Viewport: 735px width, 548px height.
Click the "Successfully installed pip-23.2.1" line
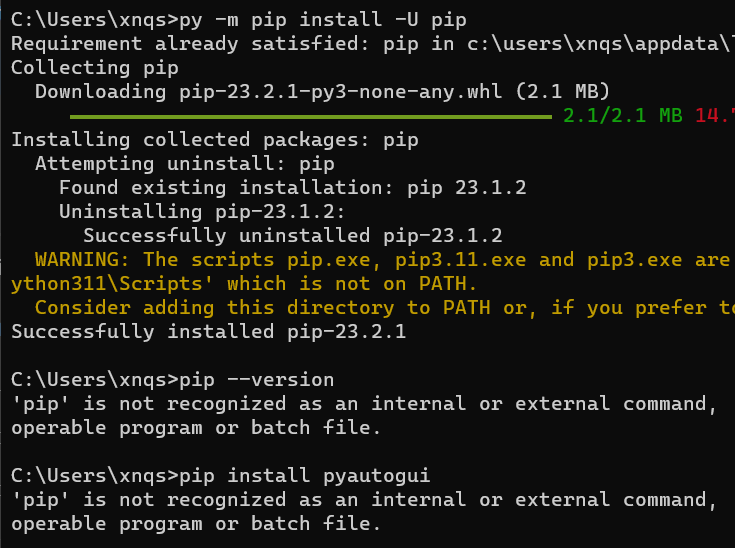tap(208, 332)
